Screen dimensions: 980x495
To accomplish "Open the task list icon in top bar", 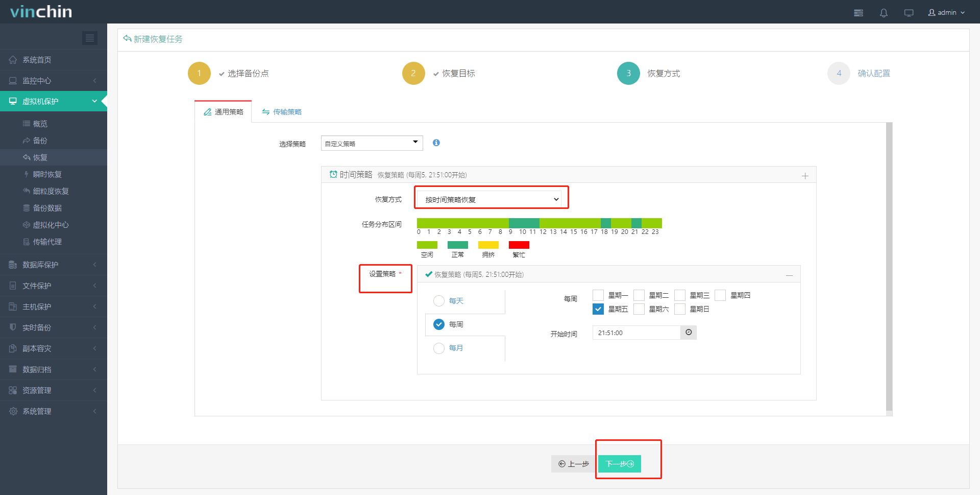I will [x=859, y=13].
